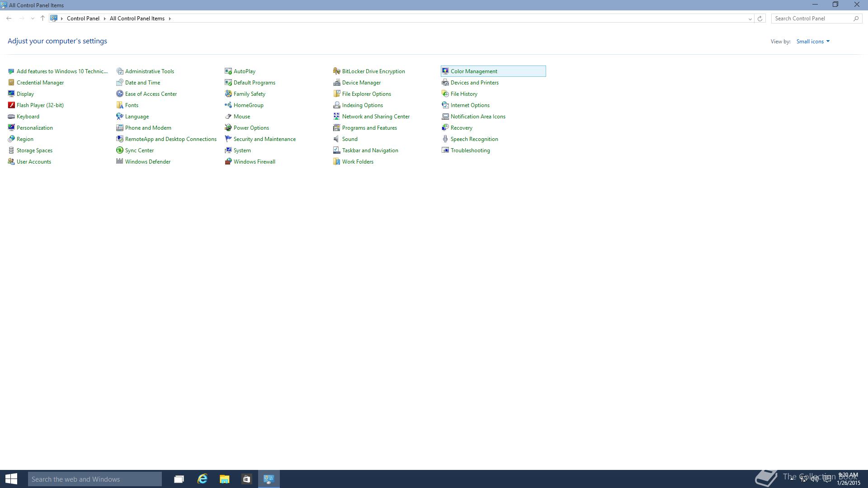Expand the All Control Panel Items breadcrumb arrow
This screenshot has height=488, width=868.
[x=170, y=19]
